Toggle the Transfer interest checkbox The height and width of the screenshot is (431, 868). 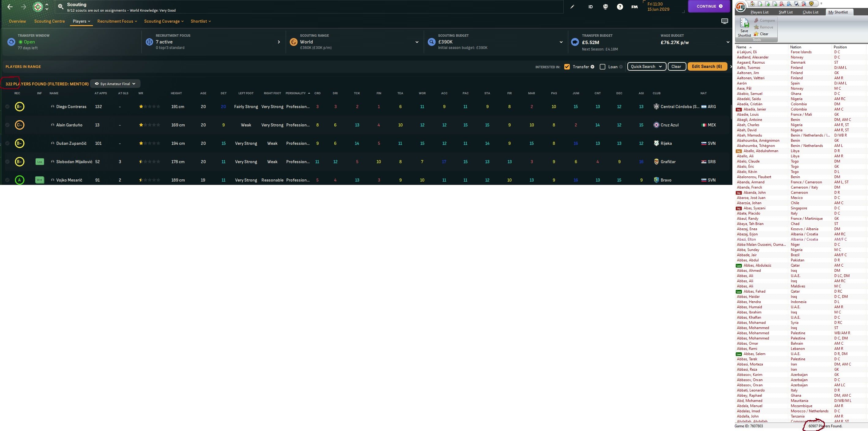tap(567, 67)
